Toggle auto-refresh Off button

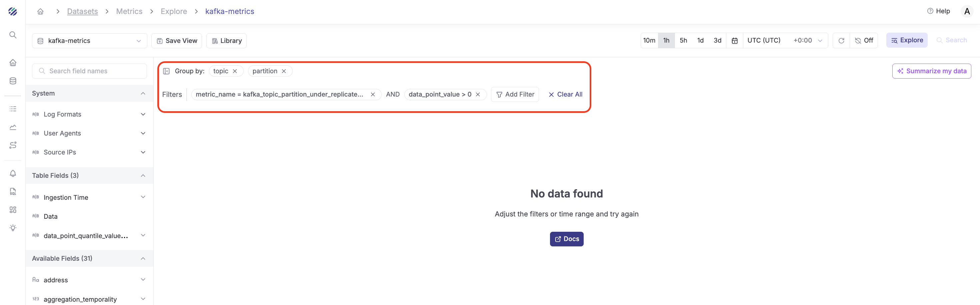864,41
